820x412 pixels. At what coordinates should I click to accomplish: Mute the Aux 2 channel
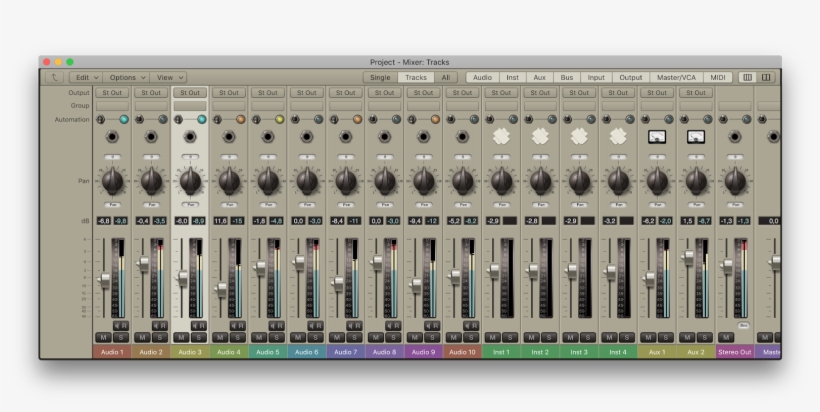click(687, 337)
